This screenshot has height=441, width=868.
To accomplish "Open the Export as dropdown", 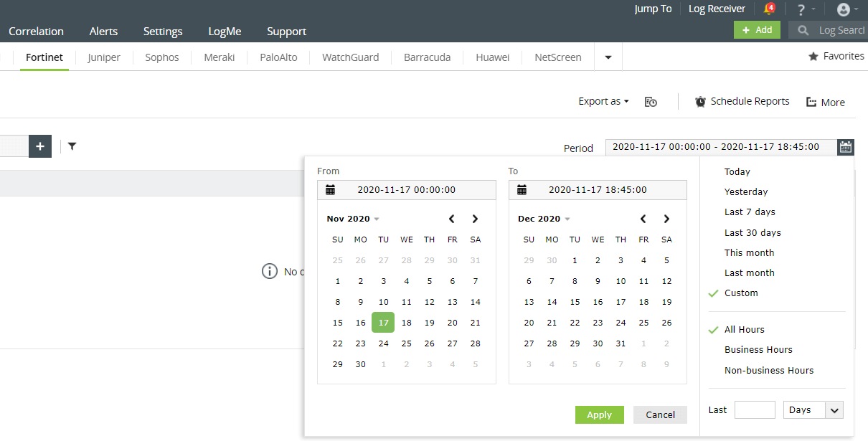I will pos(603,102).
